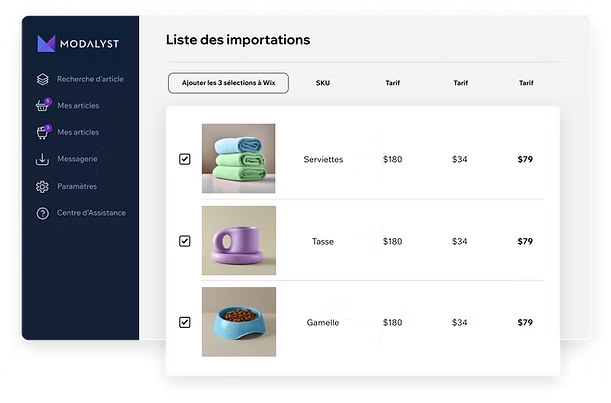Click the Liste des importations heading
611x403 pixels.
(238, 40)
